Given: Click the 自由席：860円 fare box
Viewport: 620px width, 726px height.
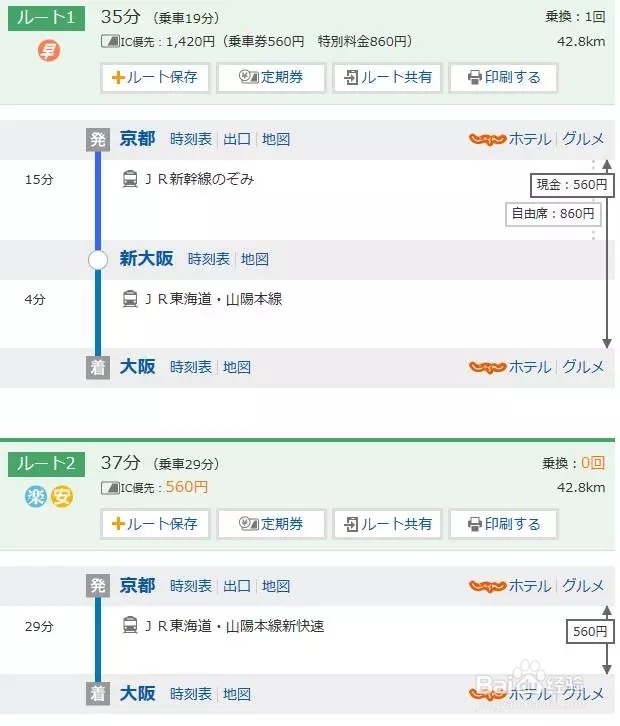Looking at the screenshot, I should [x=553, y=213].
